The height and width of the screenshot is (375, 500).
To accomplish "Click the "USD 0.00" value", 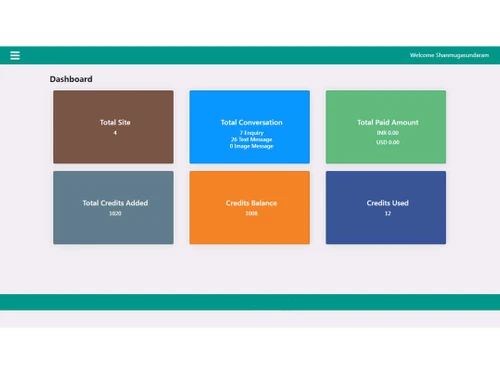I will 388,142.
